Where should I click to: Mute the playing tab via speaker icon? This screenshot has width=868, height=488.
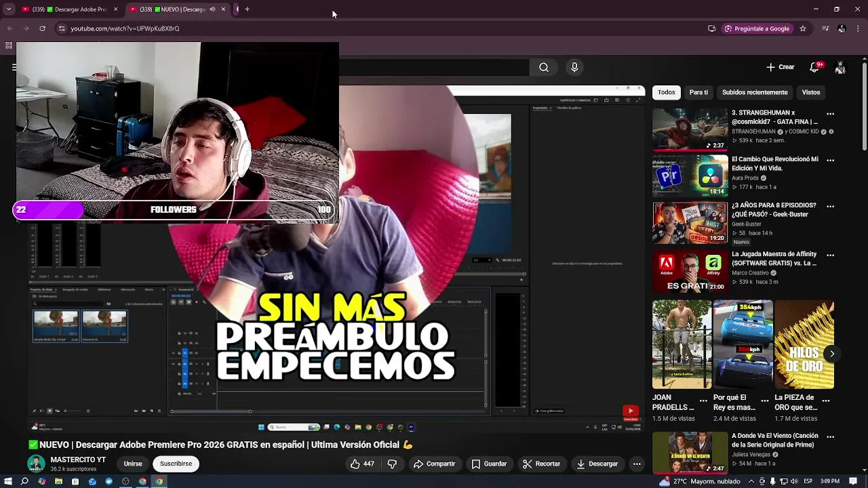[x=212, y=9]
